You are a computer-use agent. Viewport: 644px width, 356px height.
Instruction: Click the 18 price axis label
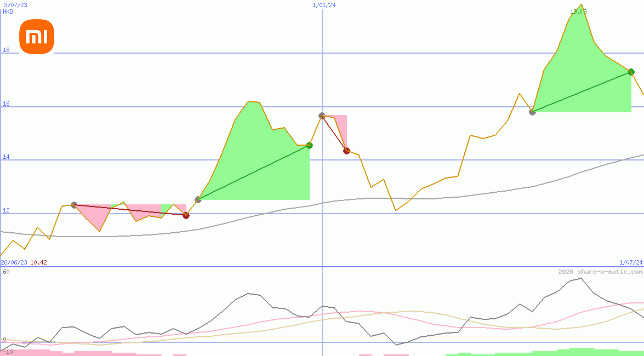click(x=6, y=50)
